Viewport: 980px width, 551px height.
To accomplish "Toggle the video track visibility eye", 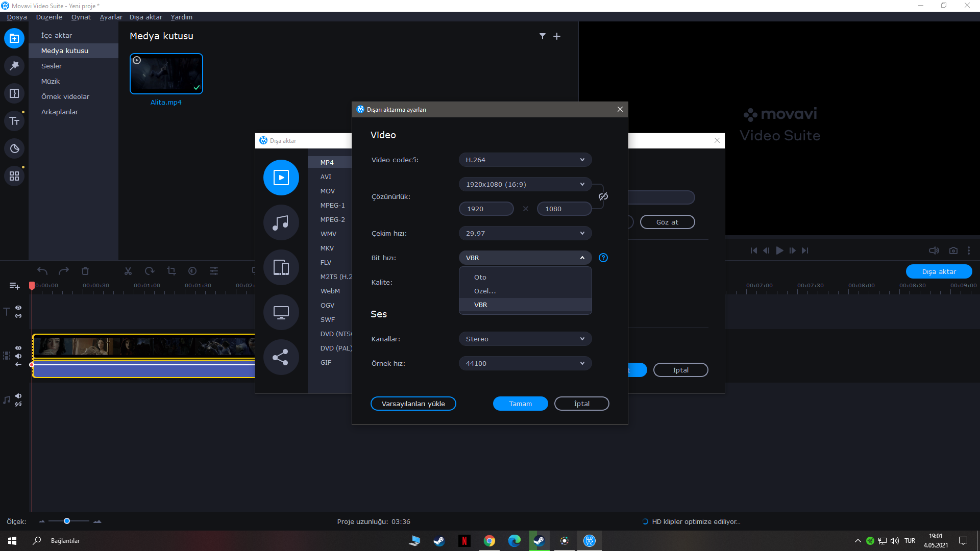I will (18, 348).
